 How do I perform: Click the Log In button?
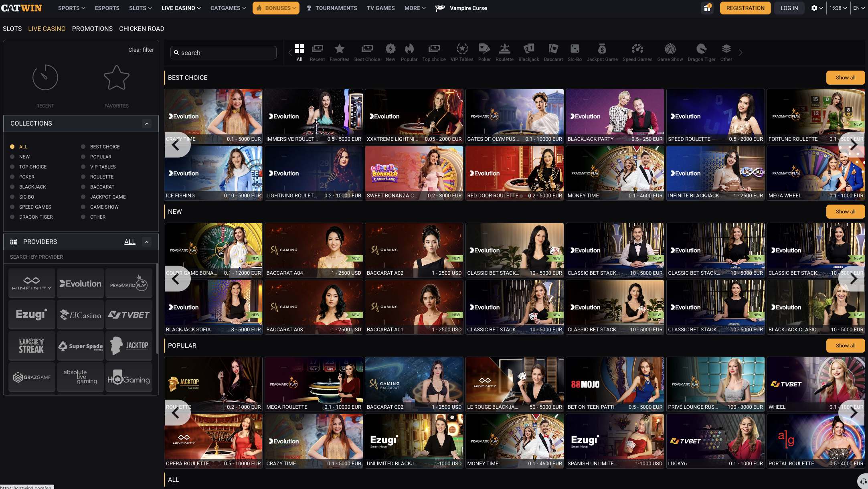pos(789,8)
